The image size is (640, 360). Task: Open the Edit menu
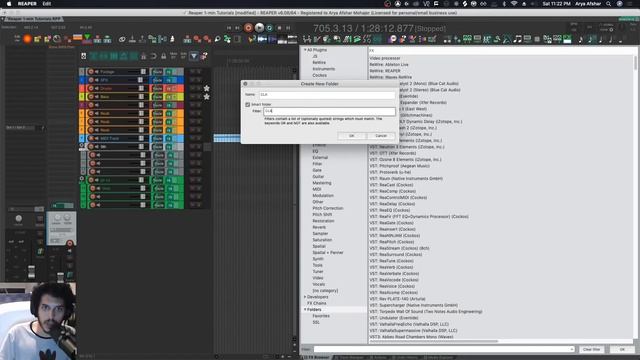(47, 4)
